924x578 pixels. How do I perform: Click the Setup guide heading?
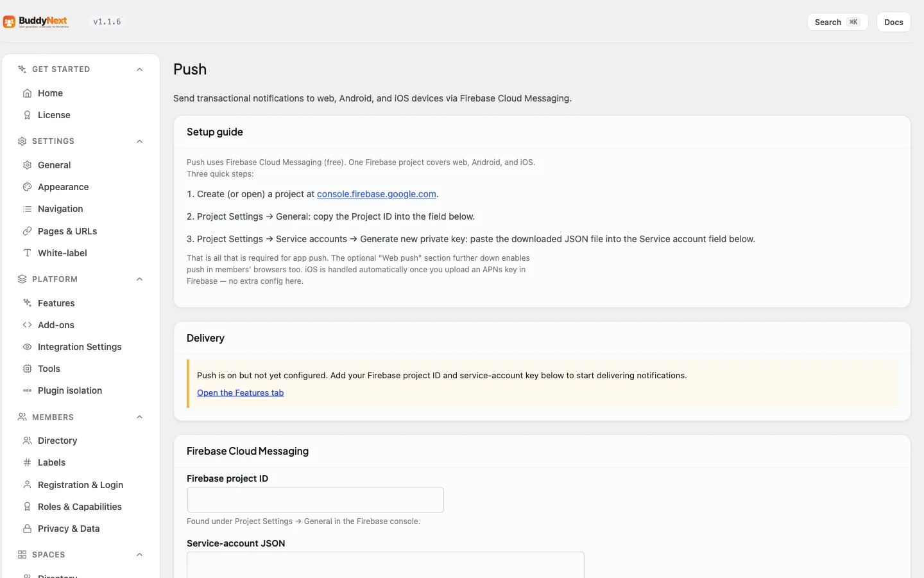tap(215, 132)
